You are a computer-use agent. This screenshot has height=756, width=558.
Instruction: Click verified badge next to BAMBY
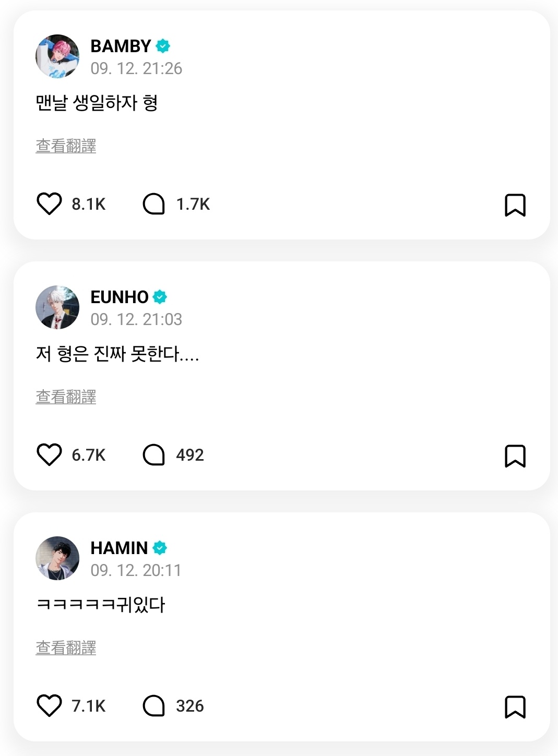pyautogui.click(x=163, y=46)
